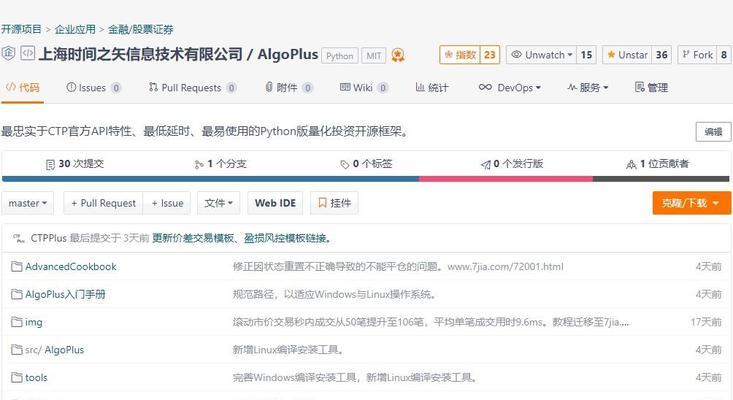Viewport: 733px width, 400px height.
Task: Open the Unwatch dropdown
Action: tap(542, 55)
